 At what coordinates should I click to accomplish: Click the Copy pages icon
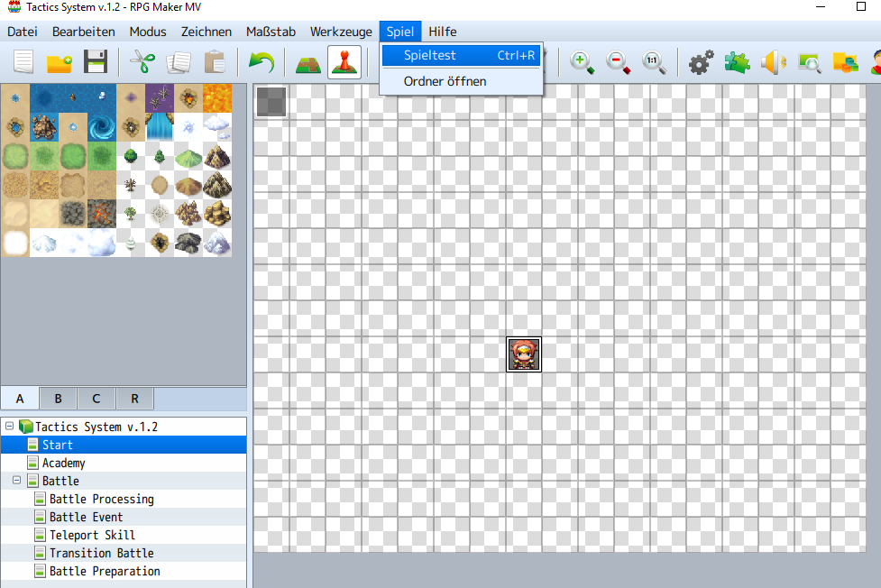pyautogui.click(x=179, y=62)
